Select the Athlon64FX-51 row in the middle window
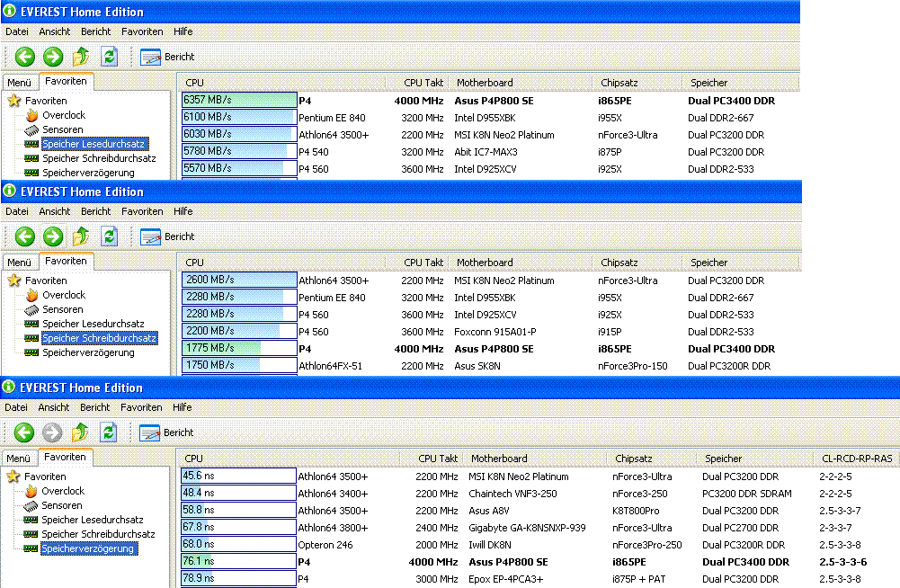 490,366
